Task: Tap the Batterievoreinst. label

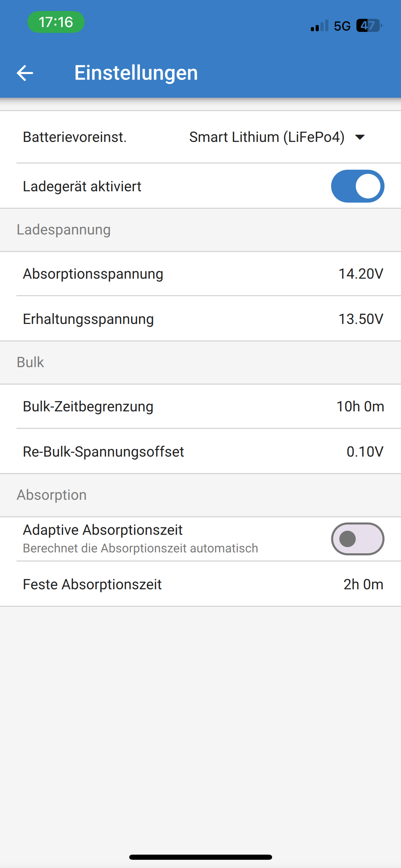Action: 75,137
